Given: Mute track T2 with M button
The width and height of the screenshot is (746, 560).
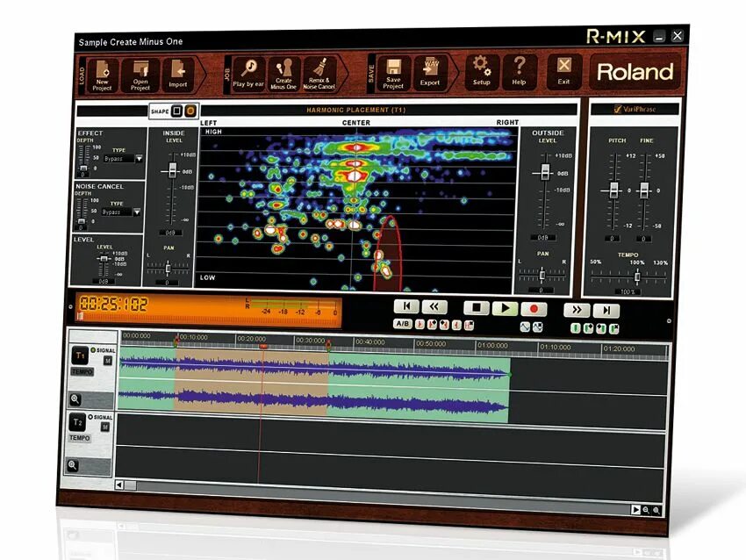Looking at the screenshot, I should tap(105, 427).
